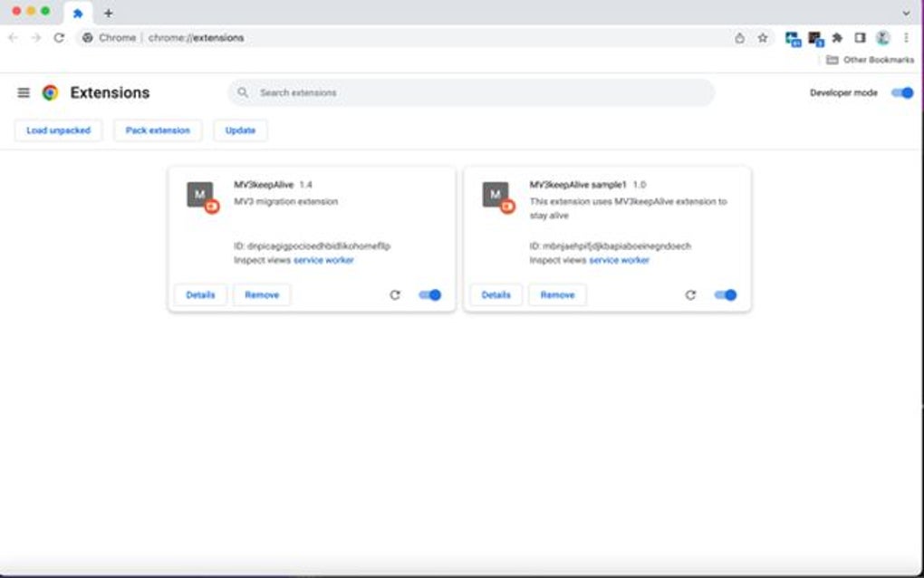Open the Chrome profile avatar icon
This screenshot has height=578, width=924.
click(882, 37)
